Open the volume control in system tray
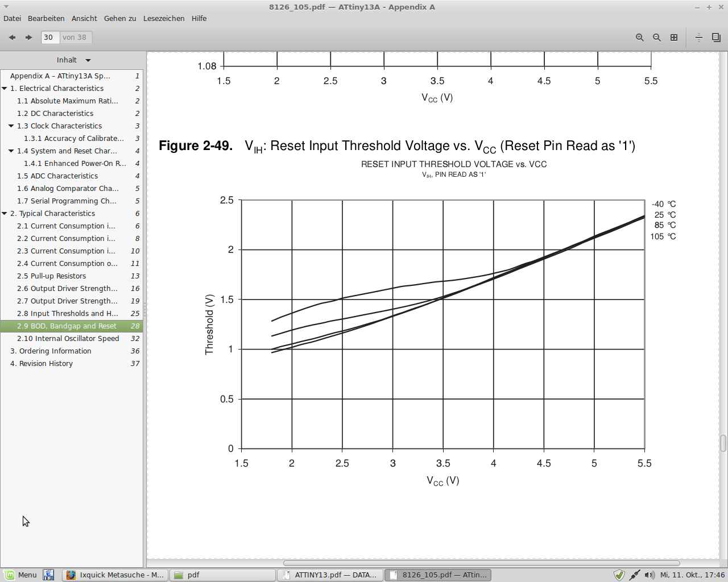The width and height of the screenshot is (728, 582). [x=650, y=575]
